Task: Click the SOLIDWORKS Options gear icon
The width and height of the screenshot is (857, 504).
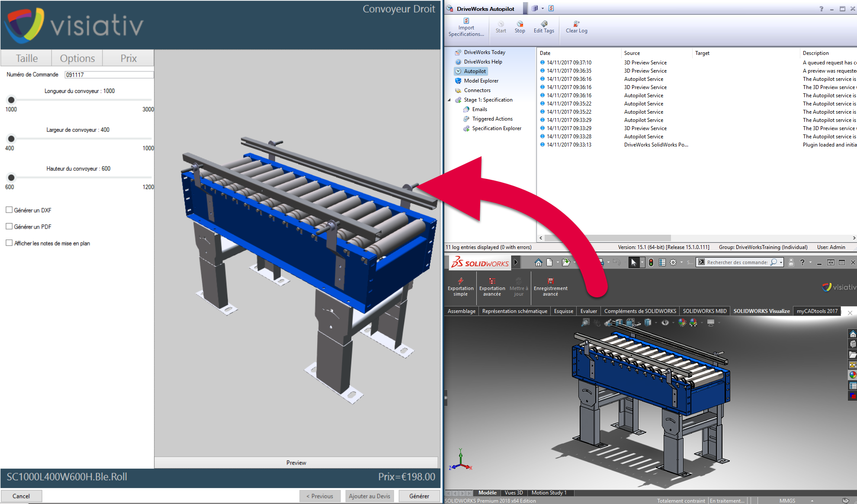Action: coord(673,262)
